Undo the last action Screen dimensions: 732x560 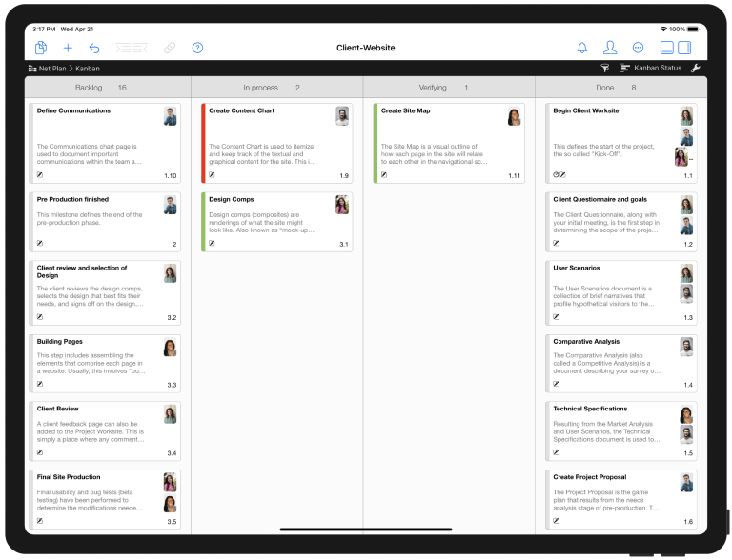(94, 48)
